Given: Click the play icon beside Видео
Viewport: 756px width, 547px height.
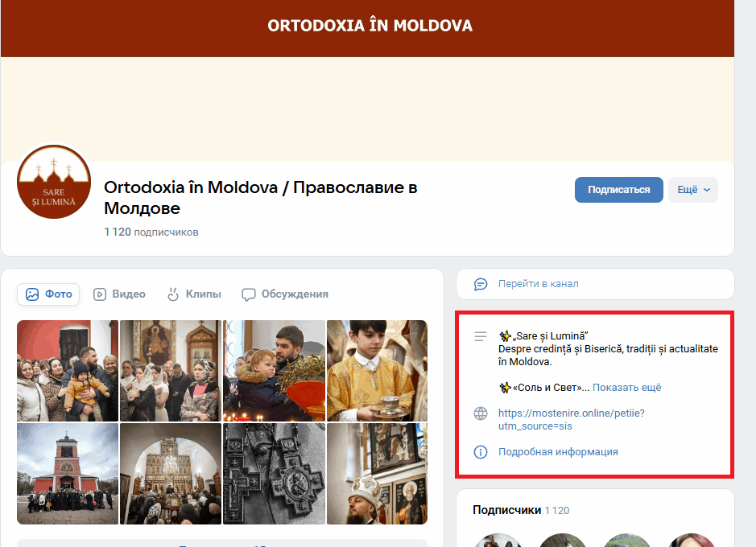Looking at the screenshot, I should click(x=100, y=294).
